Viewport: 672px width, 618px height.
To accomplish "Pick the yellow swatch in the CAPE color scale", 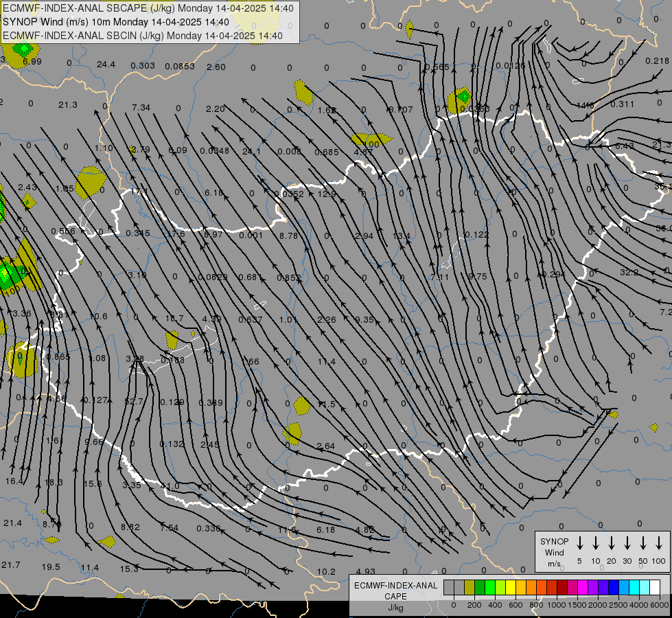I will click(x=511, y=587).
